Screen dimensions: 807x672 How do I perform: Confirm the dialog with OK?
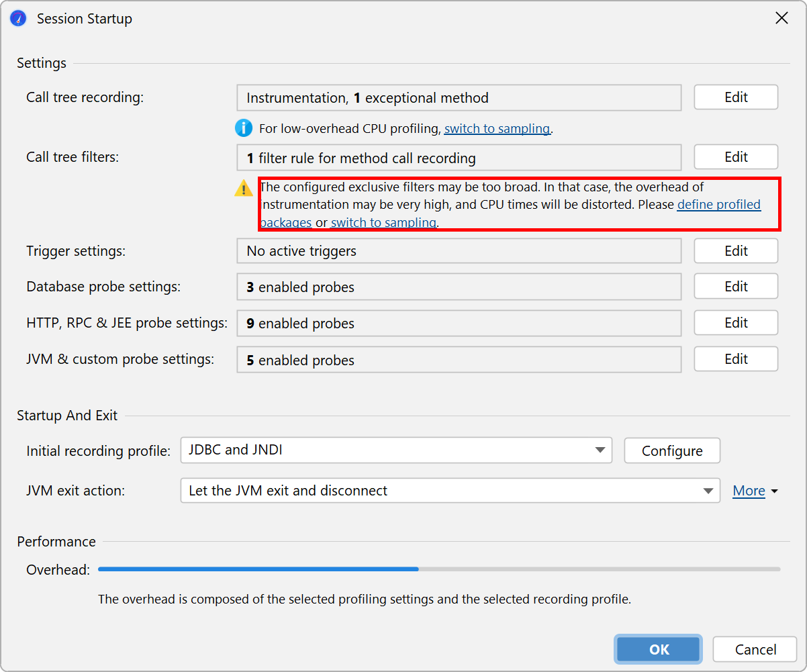pos(659,649)
